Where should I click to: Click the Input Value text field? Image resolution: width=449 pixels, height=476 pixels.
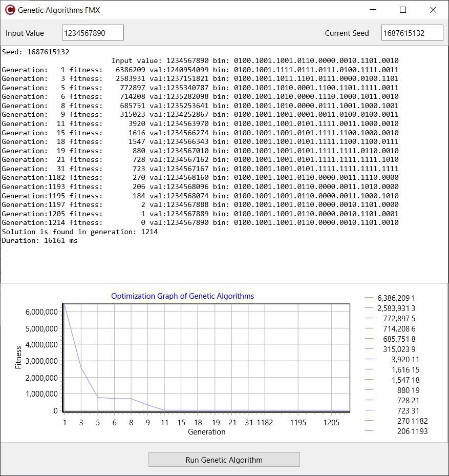click(x=93, y=32)
